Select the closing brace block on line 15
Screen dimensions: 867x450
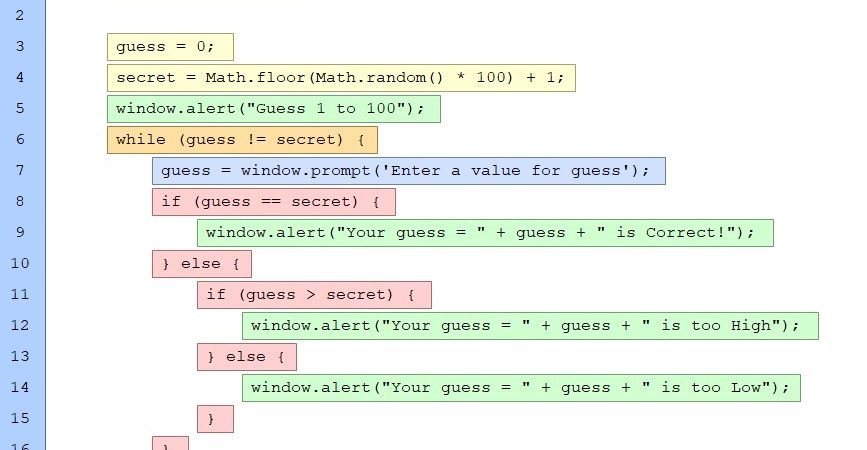(x=215, y=419)
